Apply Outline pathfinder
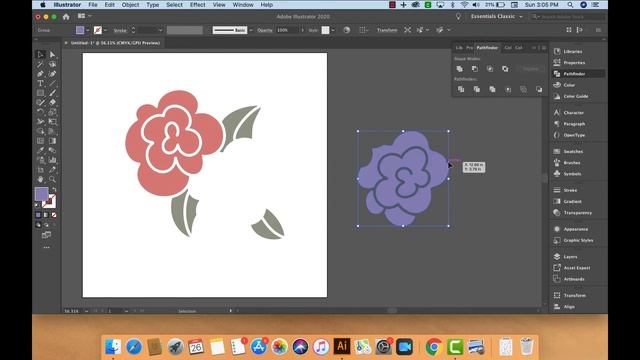 pos(523,89)
